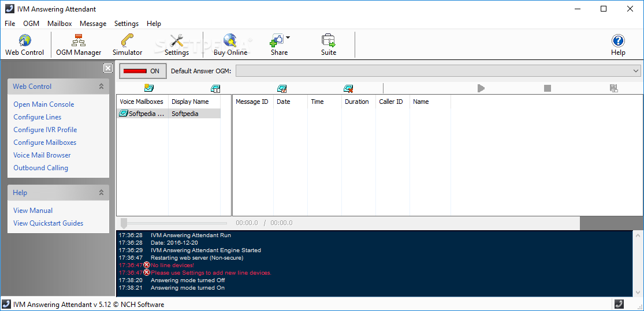
Task: Open Help from the toolbar
Action: pyautogui.click(x=618, y=45)
